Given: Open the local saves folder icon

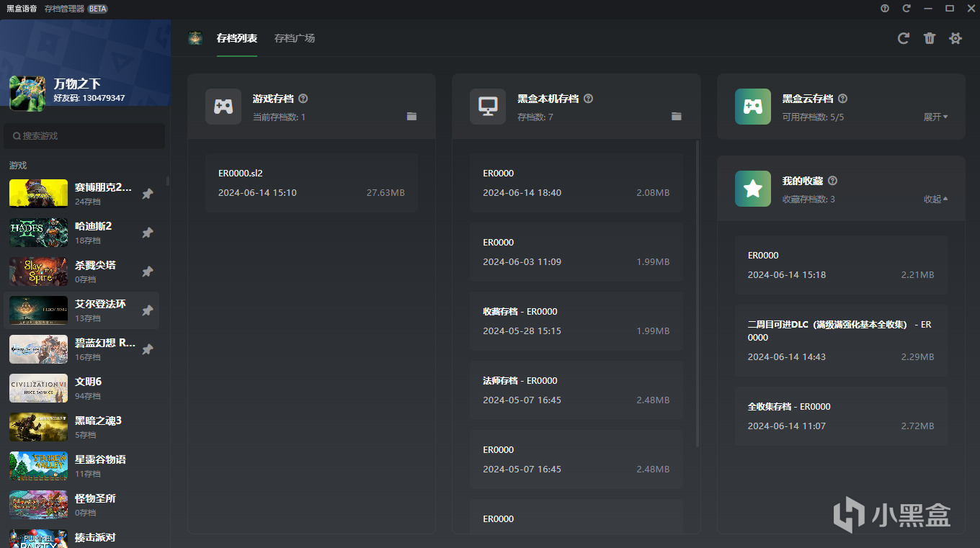Looking at the screenshot, I should tap(676, 116).
